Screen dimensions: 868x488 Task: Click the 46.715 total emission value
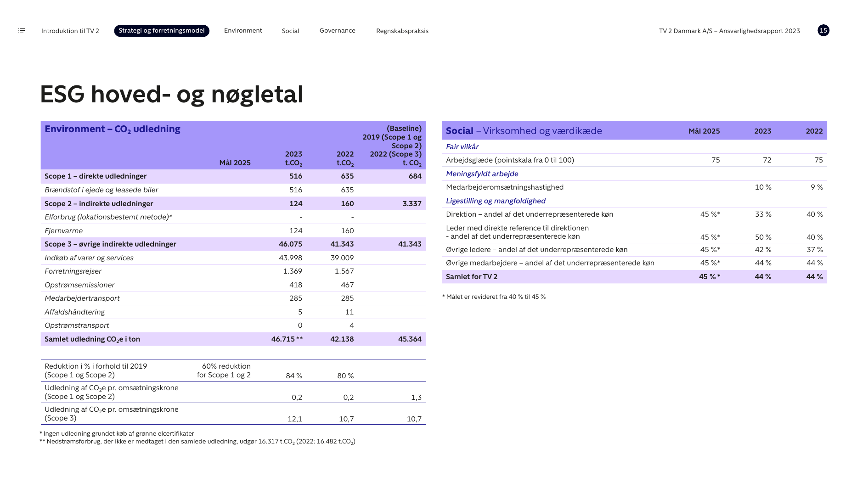point(287,339)
